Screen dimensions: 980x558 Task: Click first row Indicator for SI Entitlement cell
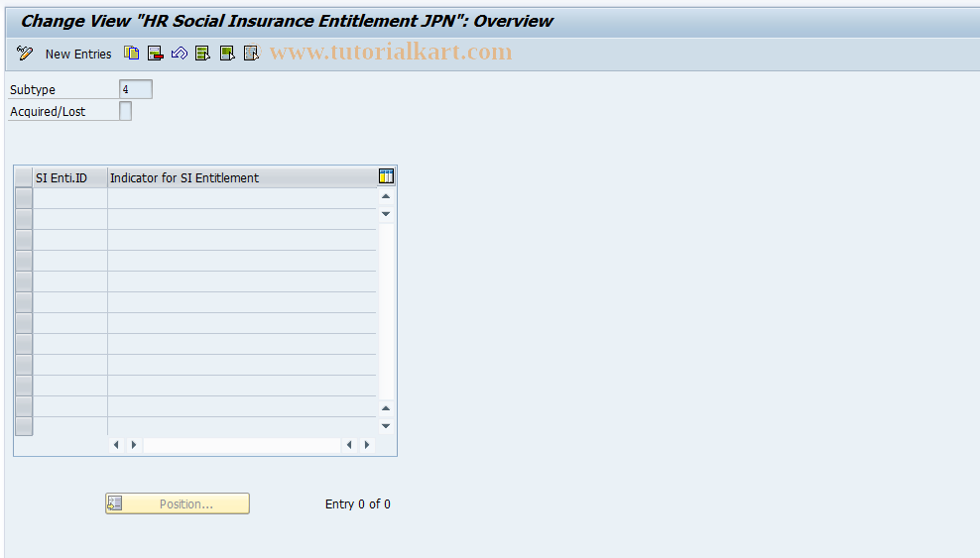click(242, 198)
